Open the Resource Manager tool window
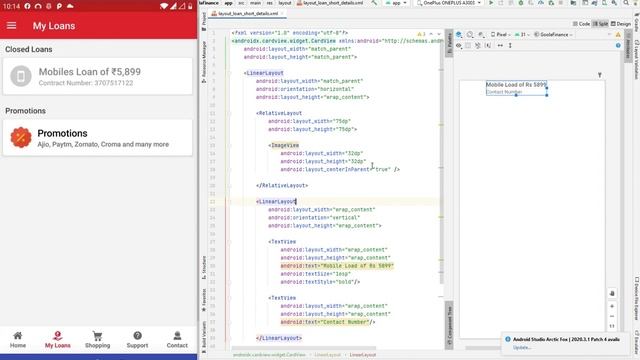Viewport: 640px width, 360px height. tap(204, 62)
